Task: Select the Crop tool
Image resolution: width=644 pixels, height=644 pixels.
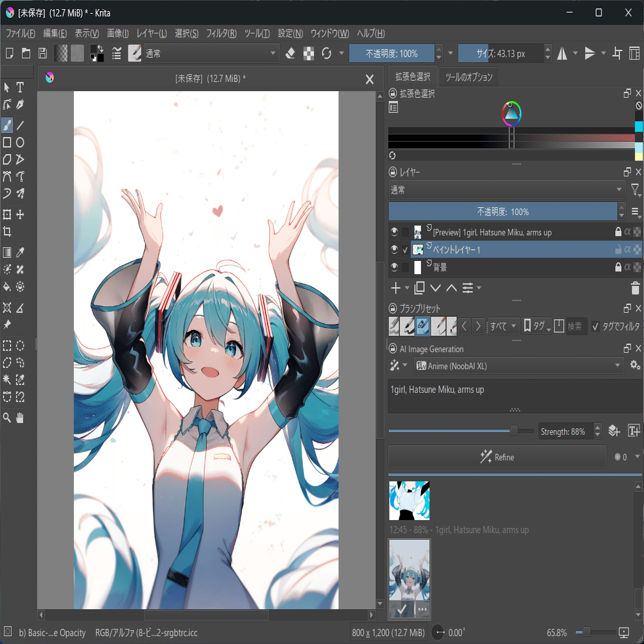Action: (7, 231)
